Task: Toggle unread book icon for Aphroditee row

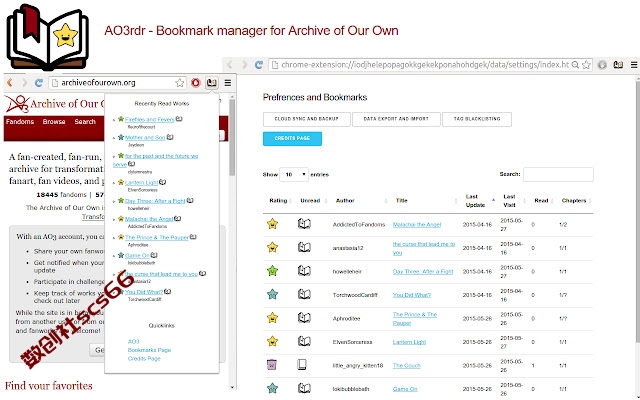Action: [x=304, y=318]
